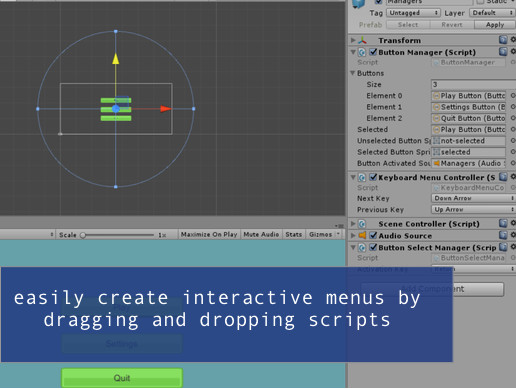Click the blue center pivot handle
The width and height of the screenshot is (516, 389).
(116, 109)
